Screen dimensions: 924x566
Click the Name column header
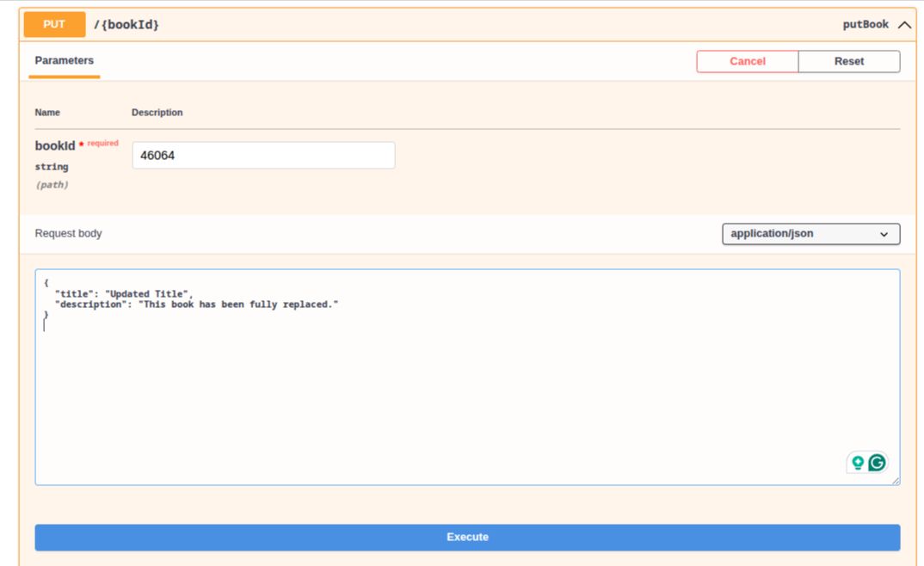pyautogui.click(x=47, y=113)
